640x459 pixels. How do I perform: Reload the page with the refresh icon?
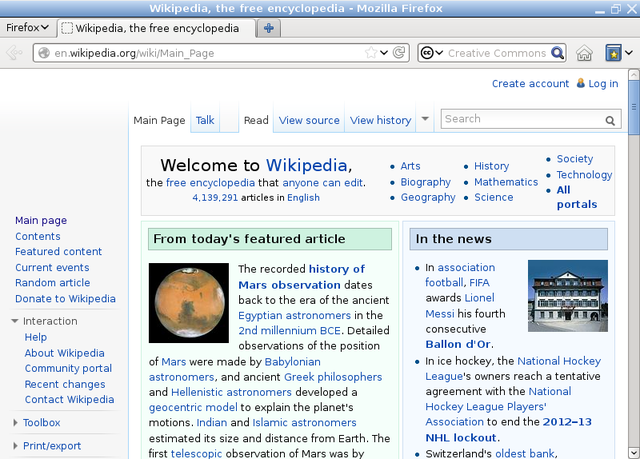[x=400, y=53]
